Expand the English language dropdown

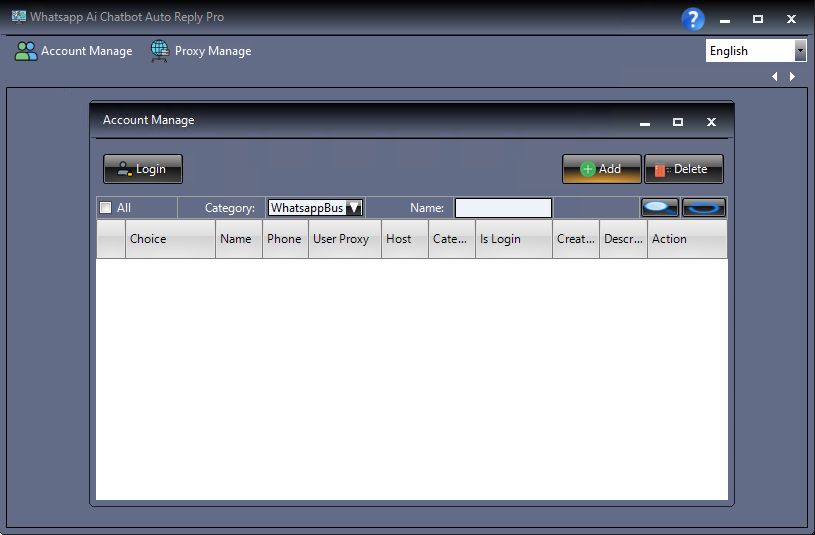click(x=800, y=51)
